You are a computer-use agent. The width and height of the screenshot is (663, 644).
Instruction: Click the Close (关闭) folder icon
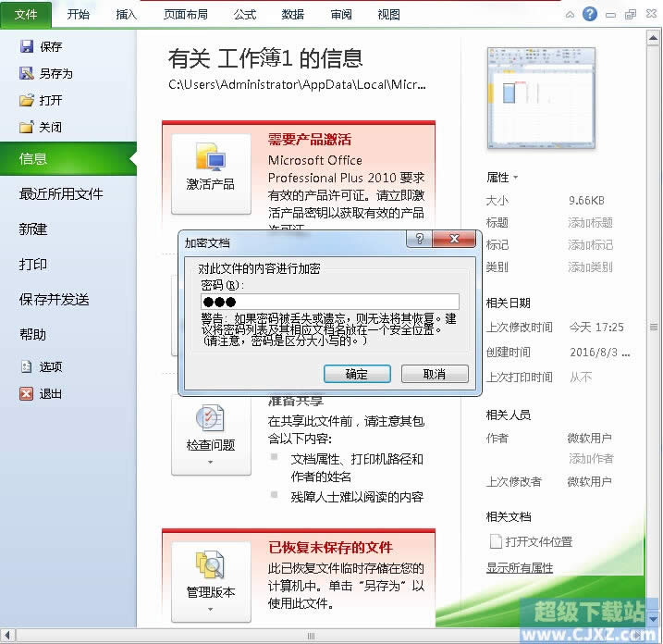pyautogui.click(x=26, y=127)
